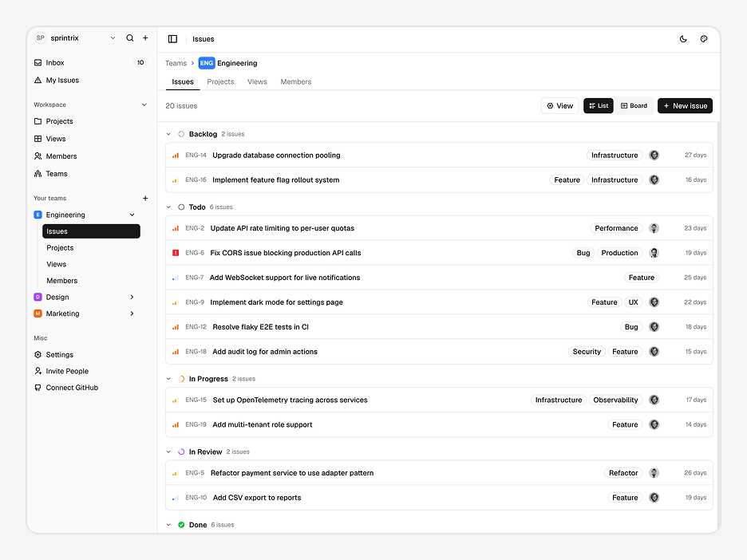
Task: Select the Members tab
Action: coord(296,82)
